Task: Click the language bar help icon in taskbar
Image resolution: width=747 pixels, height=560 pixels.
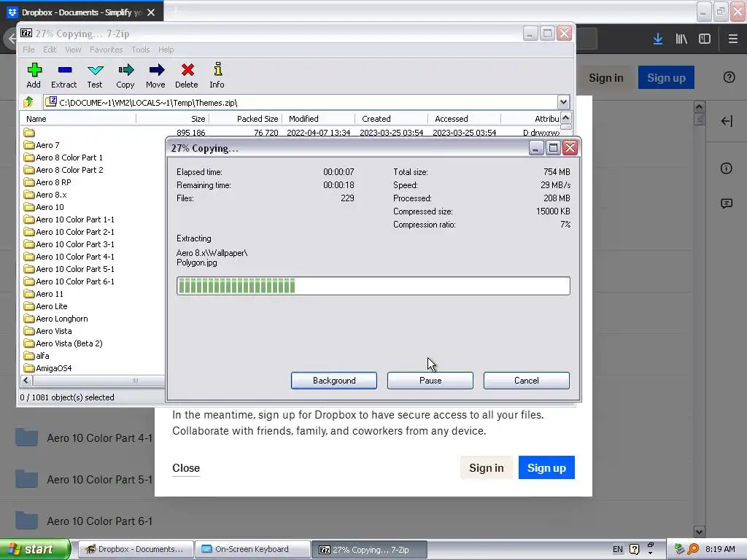Action: point(635,550)
